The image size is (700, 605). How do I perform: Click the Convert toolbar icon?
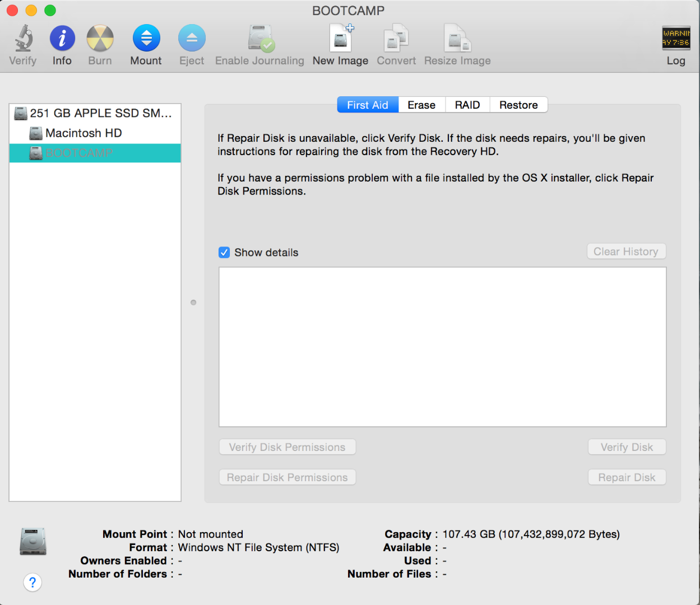coord(396,38)
